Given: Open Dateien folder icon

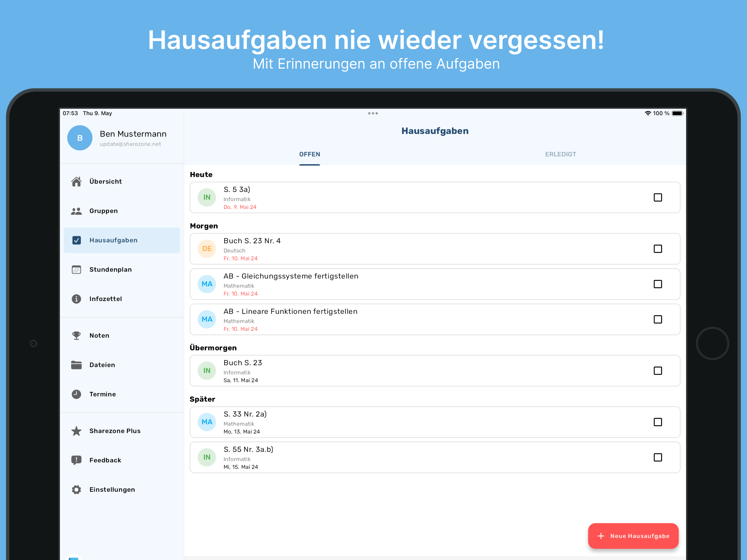Looking at the screenshot, I should (76, 365).
